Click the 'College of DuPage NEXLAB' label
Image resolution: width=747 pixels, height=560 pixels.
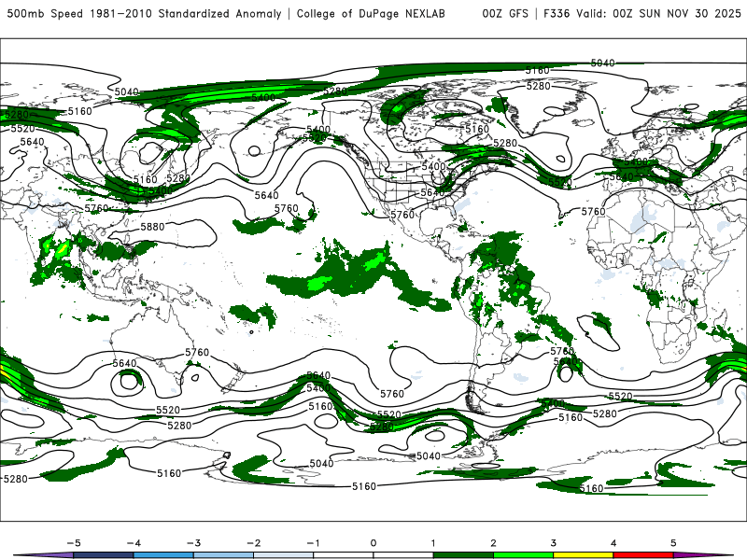tap(371, 13)
